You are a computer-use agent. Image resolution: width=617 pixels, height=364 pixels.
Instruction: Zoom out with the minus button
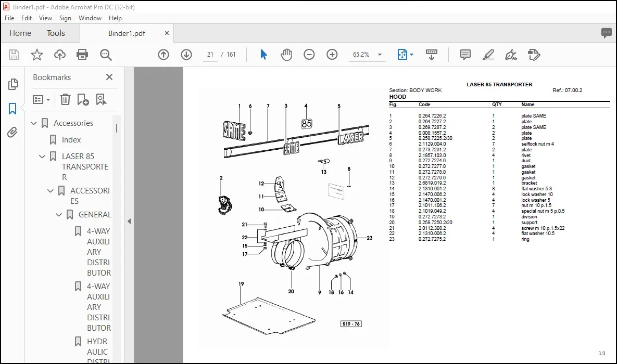tap(309, 55)
